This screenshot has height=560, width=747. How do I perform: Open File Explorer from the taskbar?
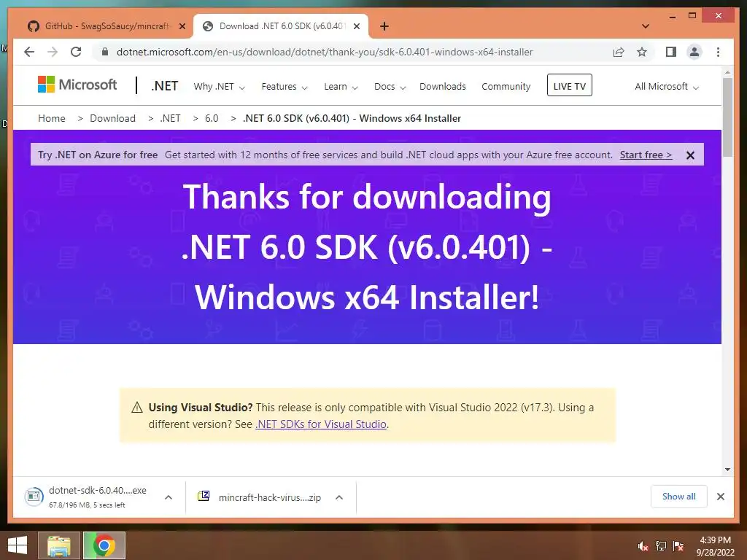tap(59, 545)
